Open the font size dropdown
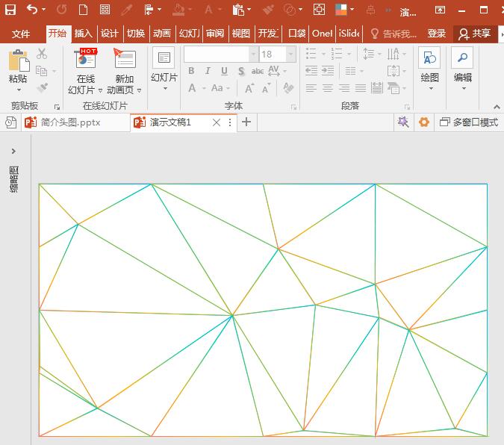This screenshot has height=445, width=504. pyautogui.click(x=291, y=55)
